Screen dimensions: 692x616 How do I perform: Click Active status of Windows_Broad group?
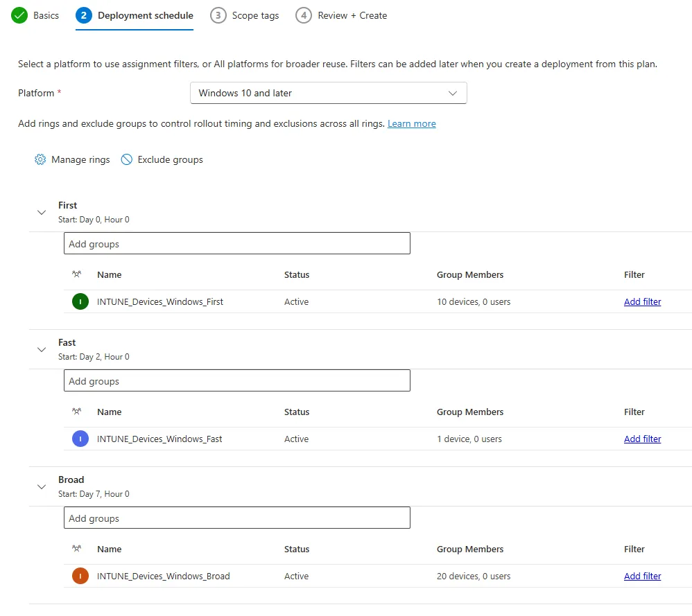coord(296,576)
